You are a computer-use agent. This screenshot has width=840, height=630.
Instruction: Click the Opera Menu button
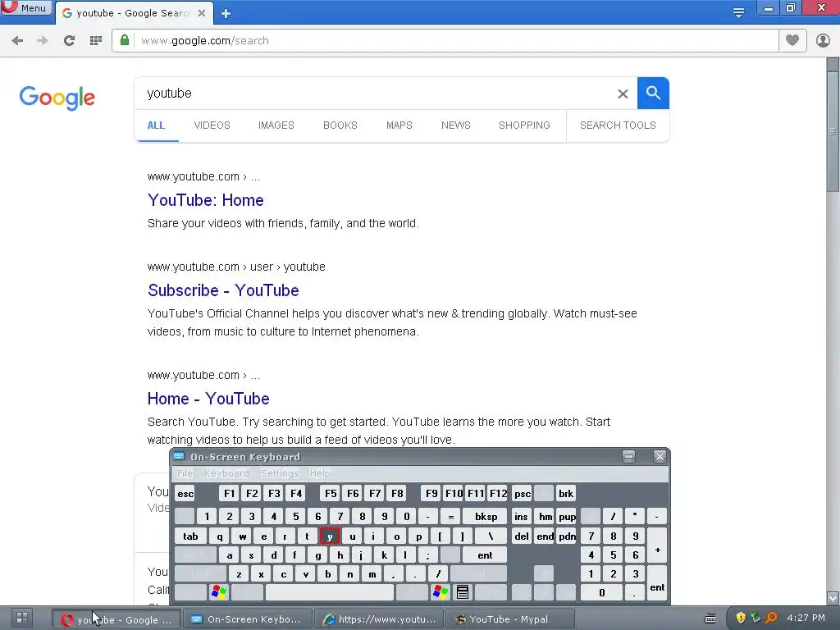pyautogui.click(x=25, y=7)
